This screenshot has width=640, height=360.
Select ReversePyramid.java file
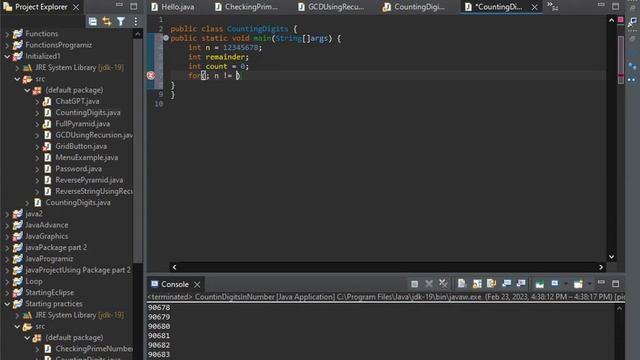pos(89,180)
